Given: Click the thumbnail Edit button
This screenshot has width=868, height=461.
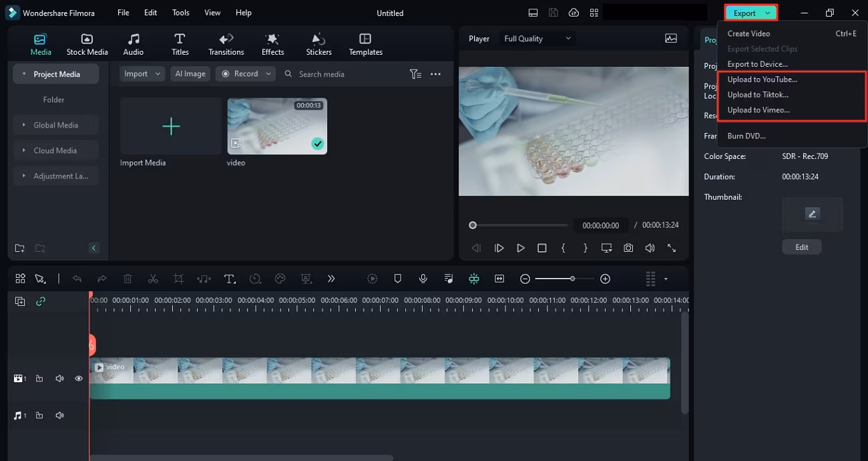Looking at the screenshot, I should pyautogui.click(x=802, y=247).
